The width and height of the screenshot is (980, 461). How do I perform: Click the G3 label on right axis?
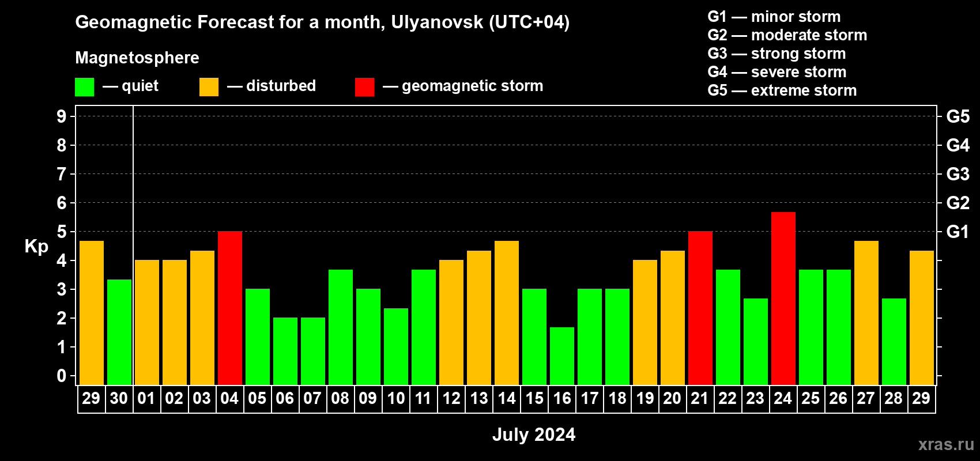tap(958, 174)
